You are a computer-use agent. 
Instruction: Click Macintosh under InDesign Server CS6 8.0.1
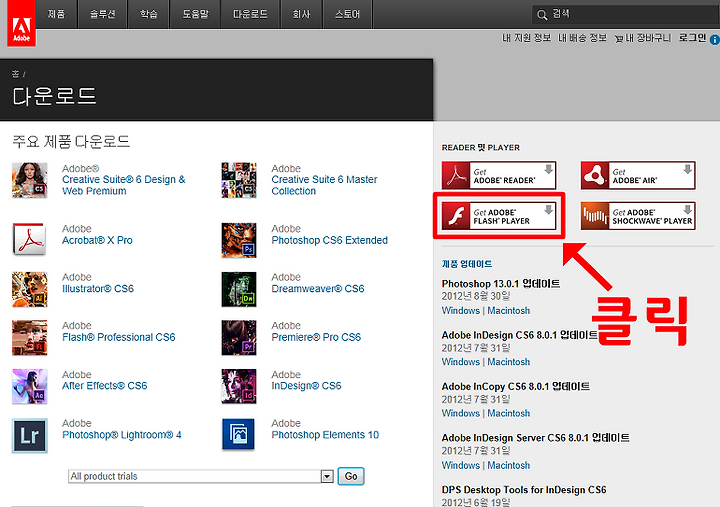508,465
